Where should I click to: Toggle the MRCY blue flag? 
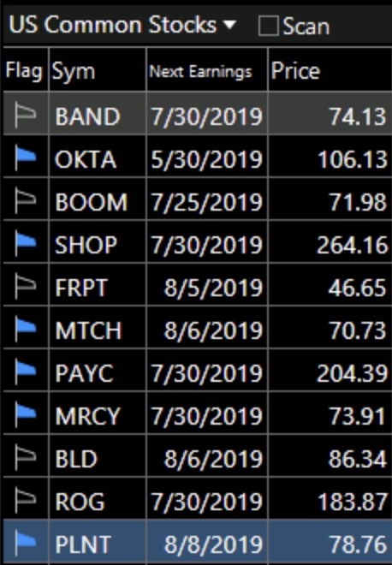[25, 413]
